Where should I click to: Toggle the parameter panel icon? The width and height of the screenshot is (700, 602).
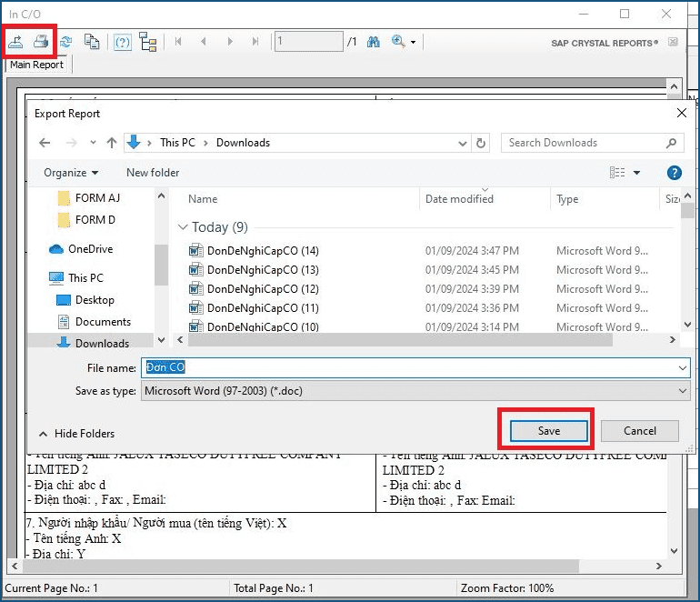pyautogui.click(x=123, y=43)
